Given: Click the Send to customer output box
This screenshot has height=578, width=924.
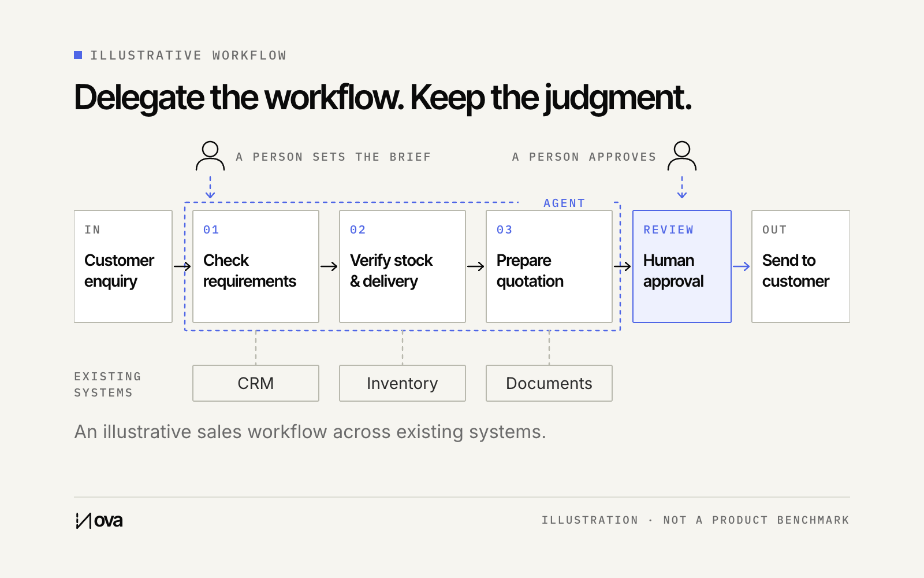Looking at the screenshot, I should (801, 266).
